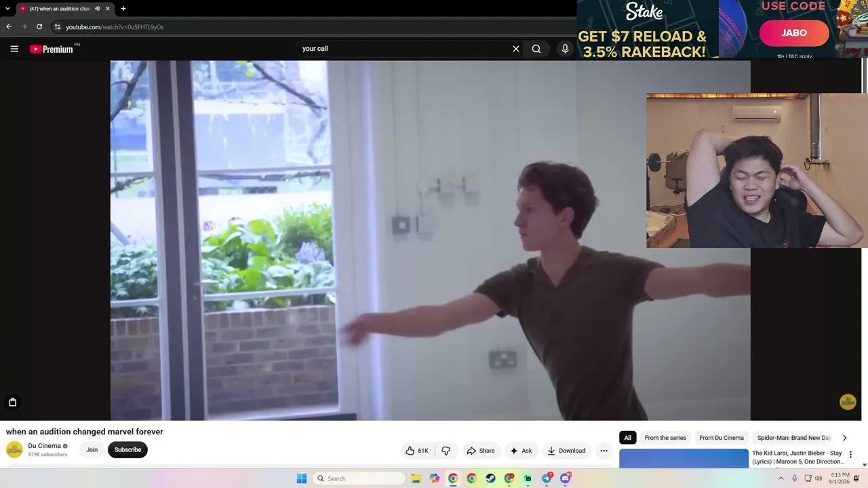868x488 pixels.
Task: Go back to the previous page
Action: [x=9, y=27]
